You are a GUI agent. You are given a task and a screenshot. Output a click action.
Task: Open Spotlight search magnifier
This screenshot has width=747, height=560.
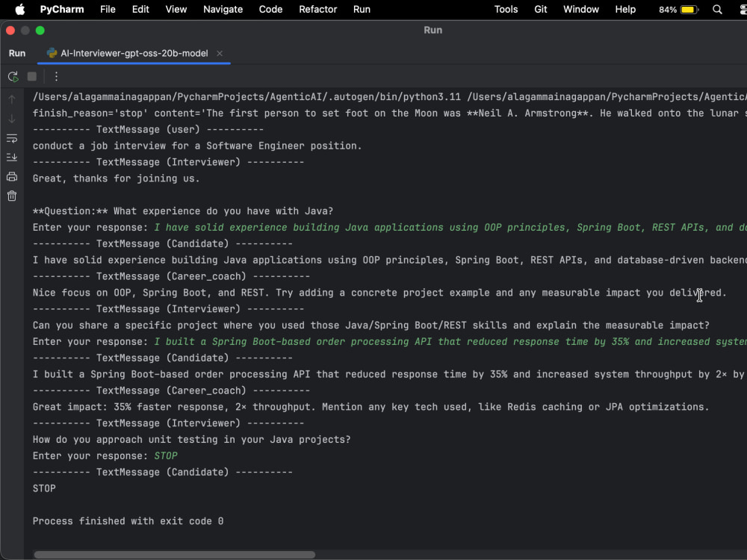(x=717, y=10)
